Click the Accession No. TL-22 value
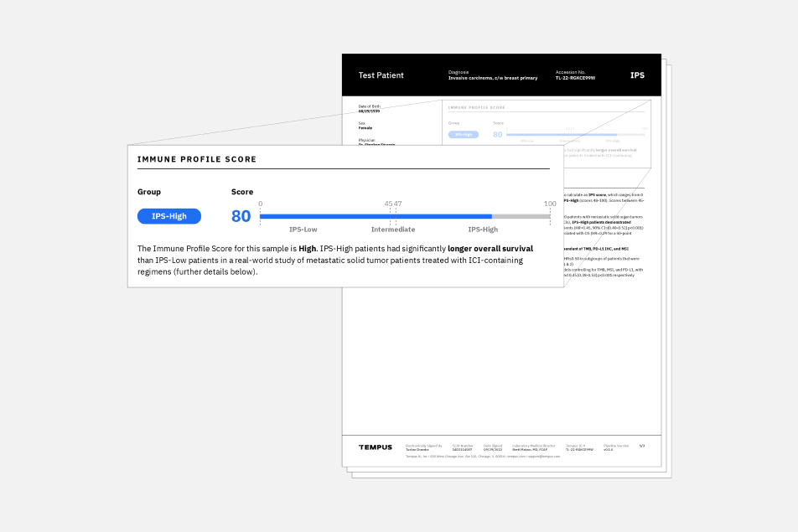This screenshot has height=532, width=798. (575, 78)
